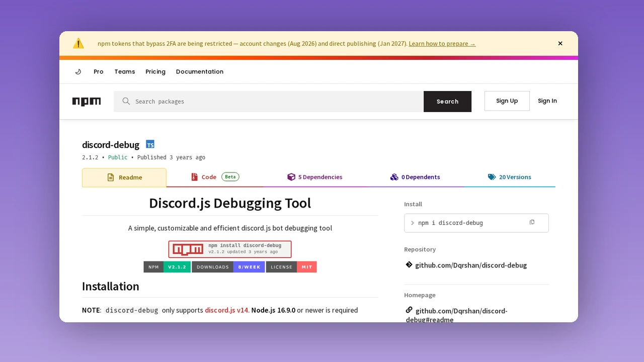Click the Repository section label

420,249
